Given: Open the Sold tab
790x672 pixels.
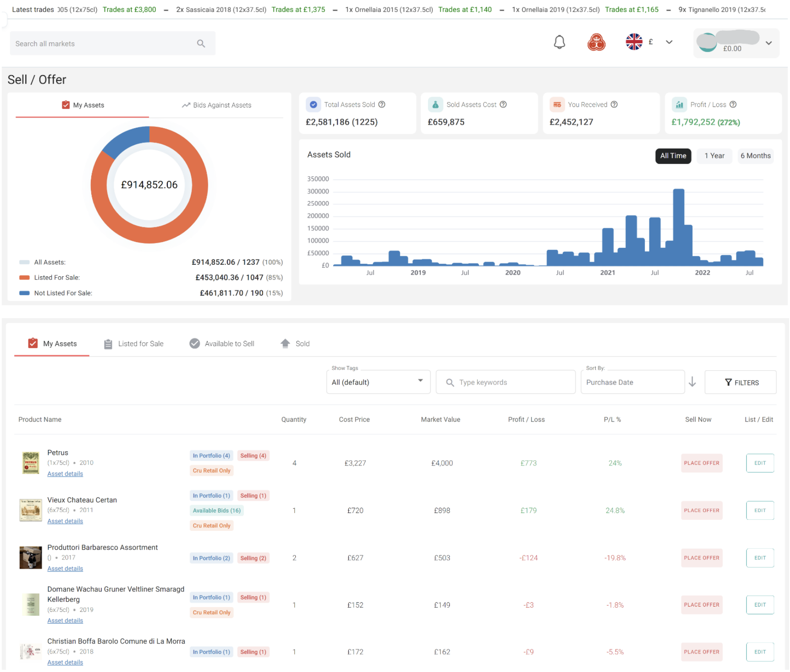Looking at the screenshot, I should pos(295,344).
